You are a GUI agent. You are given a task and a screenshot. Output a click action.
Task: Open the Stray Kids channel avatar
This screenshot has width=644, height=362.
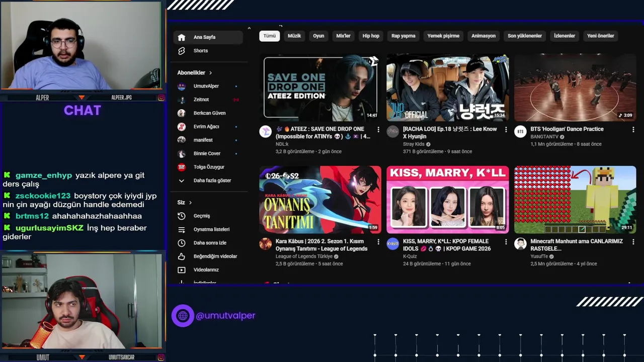coord(392,132)
